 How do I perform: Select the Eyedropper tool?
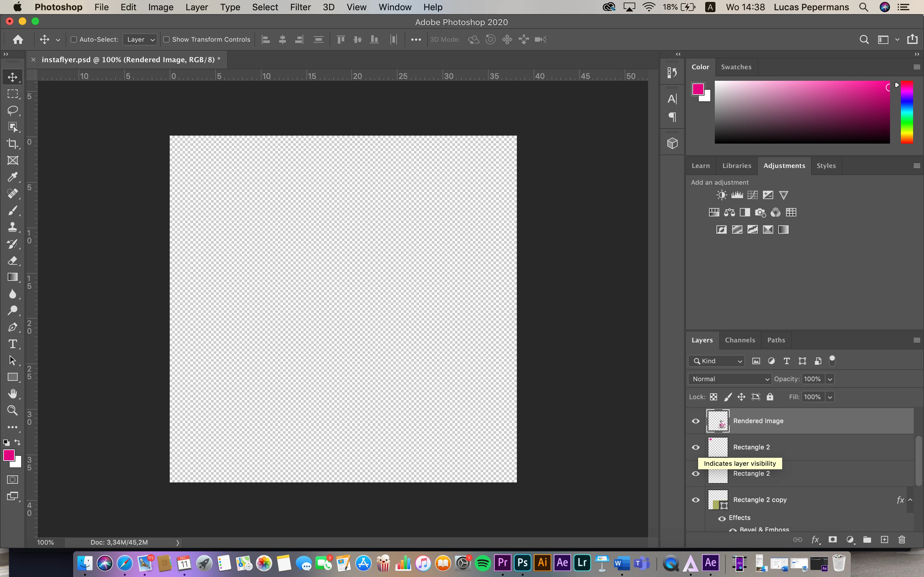coord(13,177)
